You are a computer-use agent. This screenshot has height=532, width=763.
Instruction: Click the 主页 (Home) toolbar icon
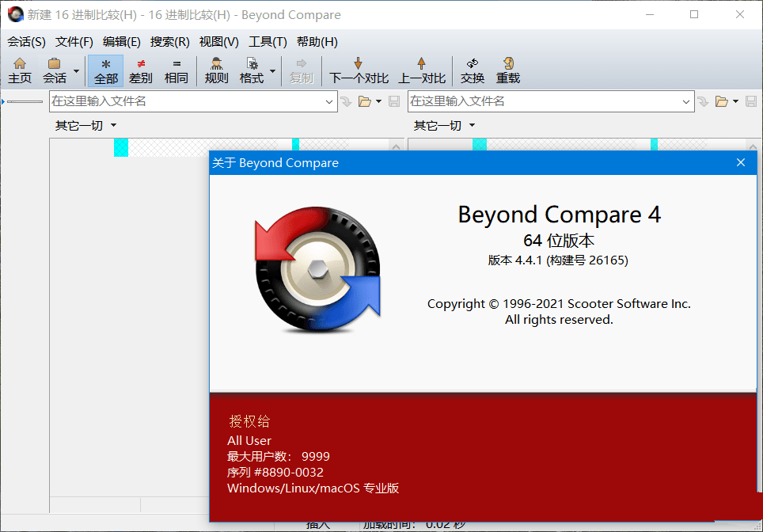click(20, 70)
